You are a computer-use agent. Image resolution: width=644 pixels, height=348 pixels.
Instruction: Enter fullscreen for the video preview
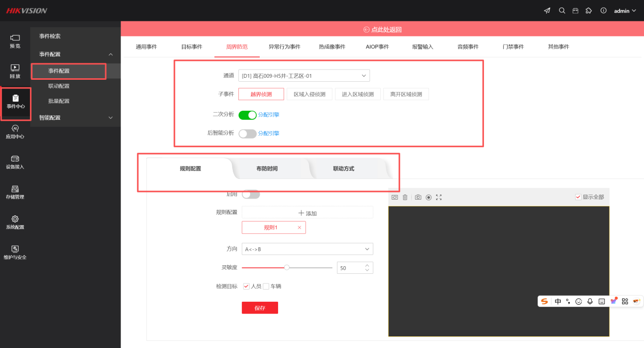(439, 197)
